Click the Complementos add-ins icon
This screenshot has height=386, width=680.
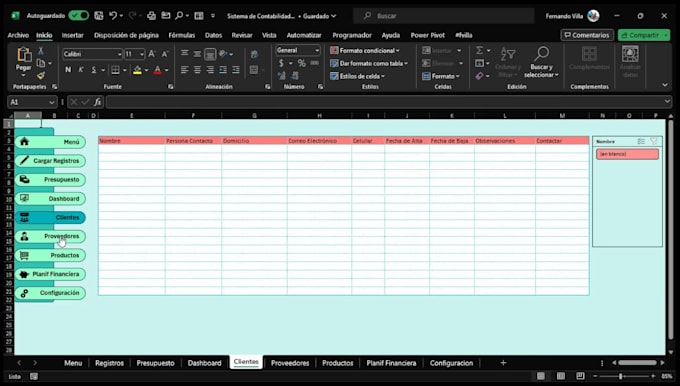pos(589,58)
